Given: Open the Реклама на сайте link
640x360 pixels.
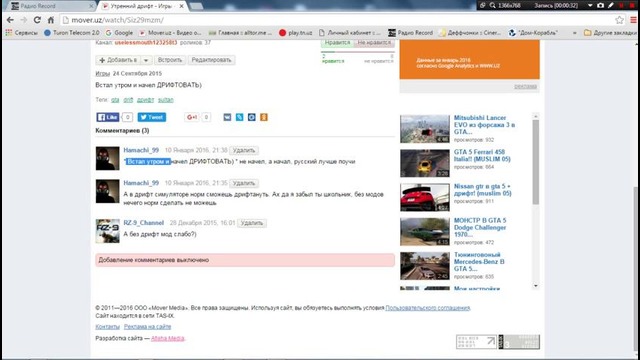Looking at the screenshot, I should [x=147, y=327].
